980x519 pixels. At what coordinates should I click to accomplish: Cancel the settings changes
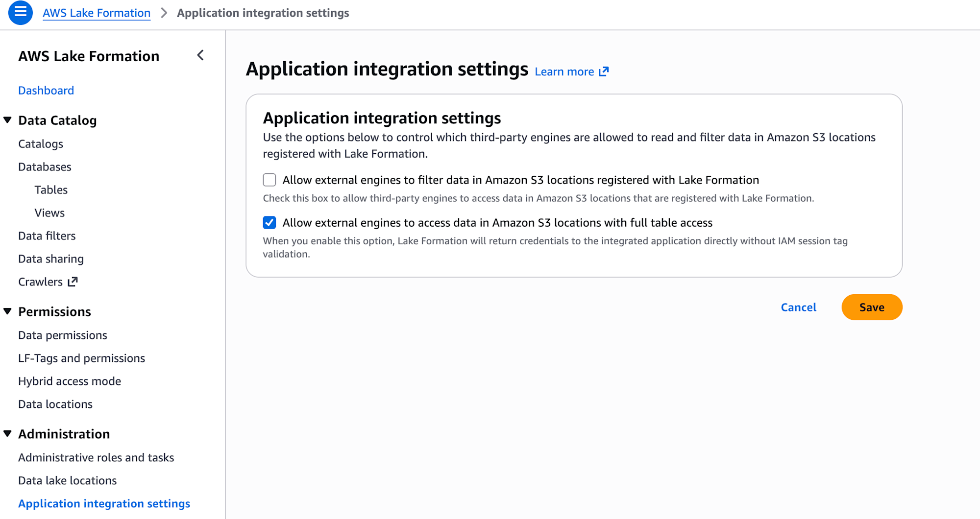click(x=798, y=307)
